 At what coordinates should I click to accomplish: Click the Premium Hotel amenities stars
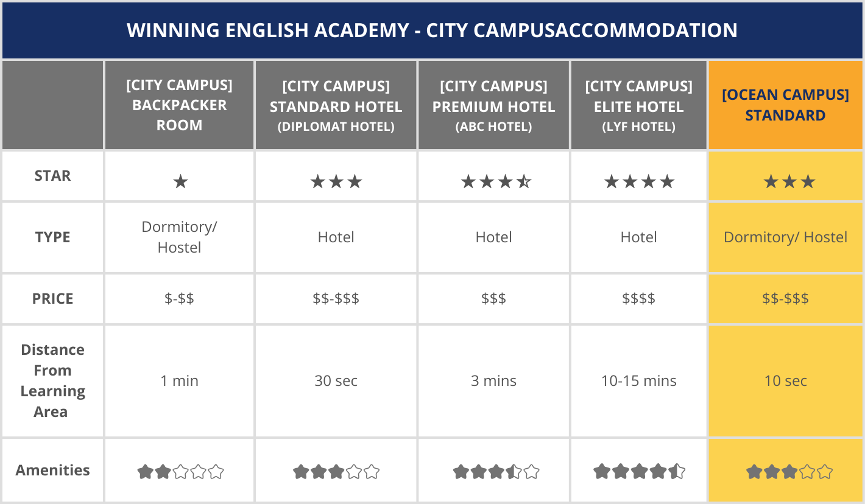(x=496, y=472)
